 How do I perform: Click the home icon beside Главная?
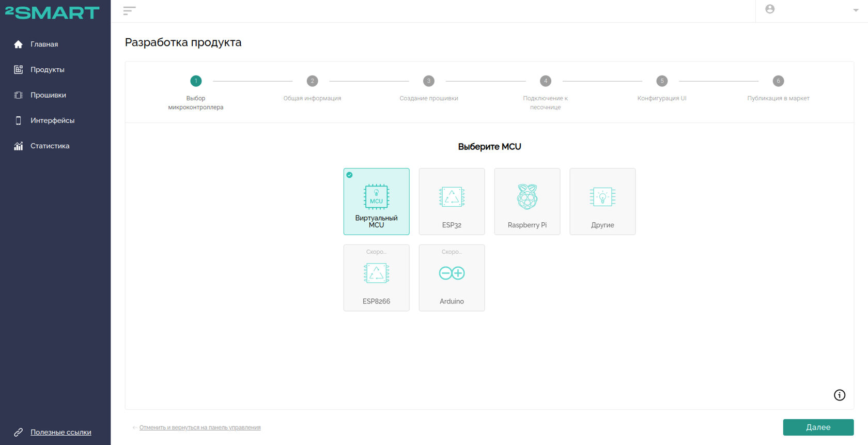(19, 44)
